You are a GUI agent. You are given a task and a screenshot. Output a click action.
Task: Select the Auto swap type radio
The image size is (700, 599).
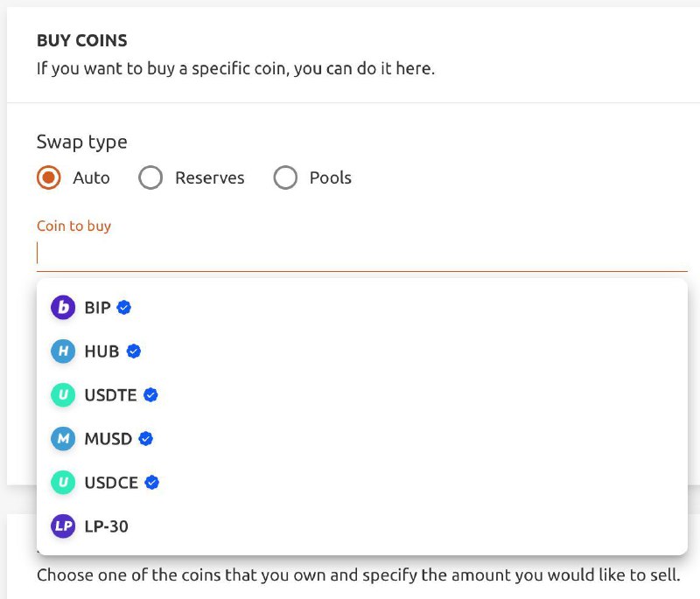point(49,178)
